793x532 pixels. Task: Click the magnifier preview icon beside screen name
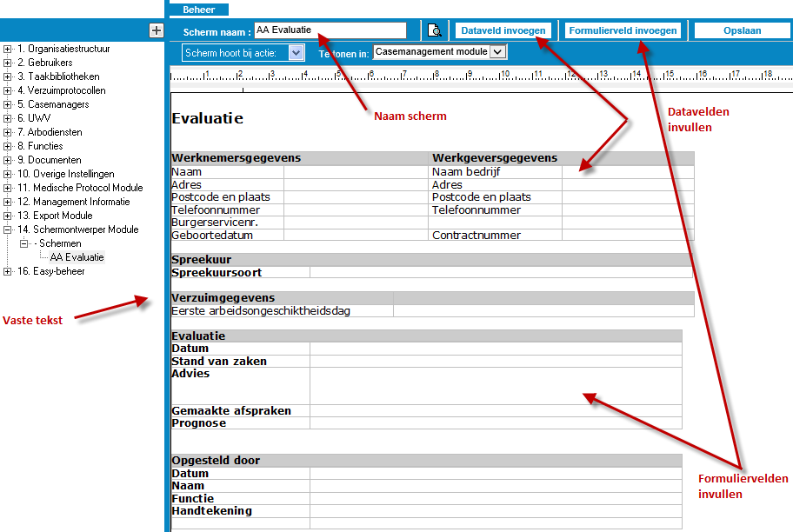435,30
